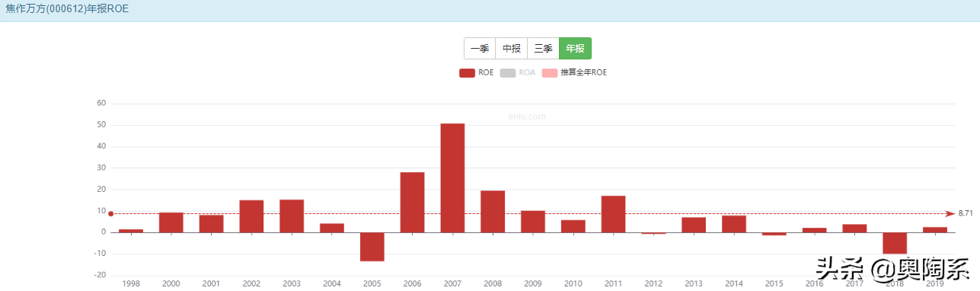Viewport: 980px width, 291px height.
Task: Switch to the 三季 tab
Action: (x=543, y=48)
